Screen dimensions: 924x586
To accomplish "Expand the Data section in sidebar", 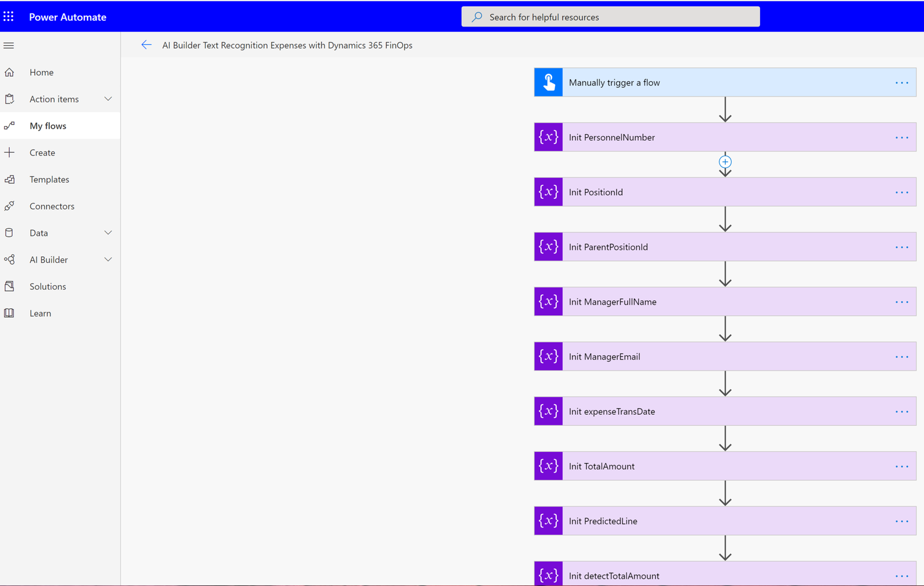I will pos(108,233).
